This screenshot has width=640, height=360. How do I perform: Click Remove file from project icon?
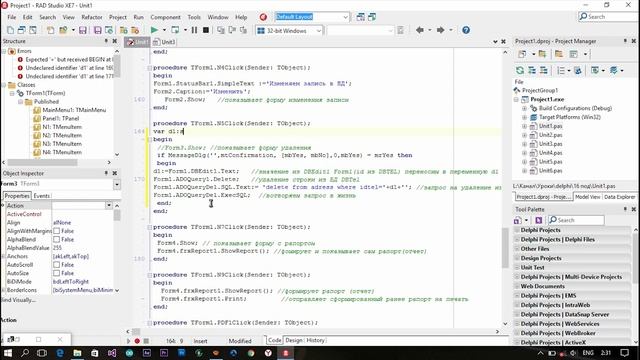pyautogui.click(x=135, y=30)
